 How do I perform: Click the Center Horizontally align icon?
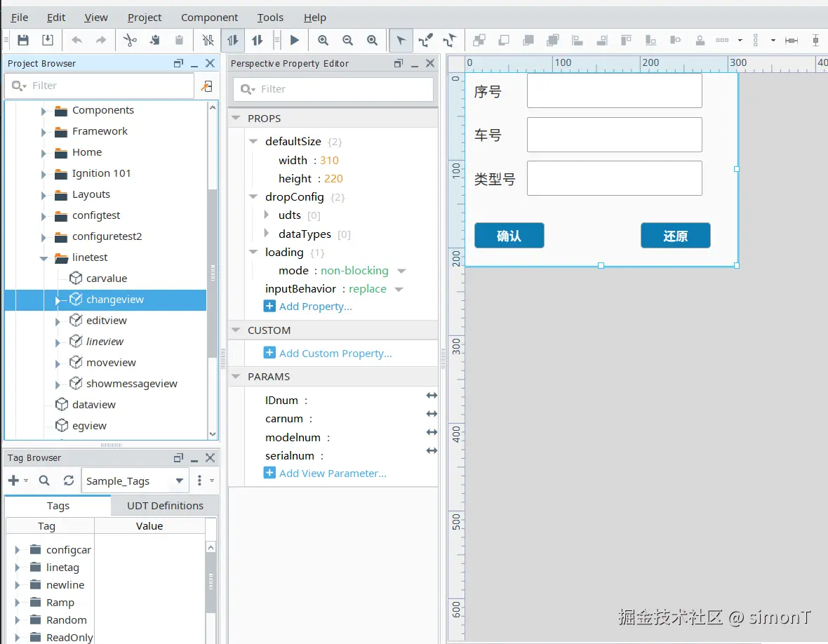point(676,40)
